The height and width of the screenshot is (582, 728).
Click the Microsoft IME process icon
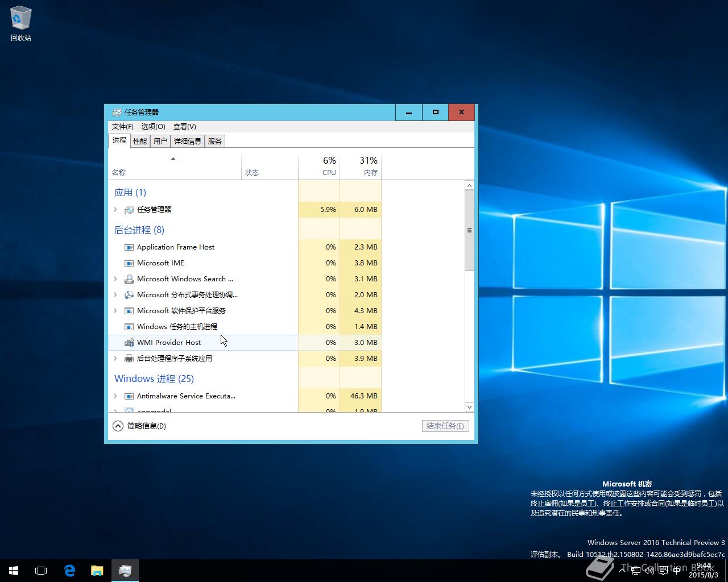pyautogui.click(x=129, y=263)
